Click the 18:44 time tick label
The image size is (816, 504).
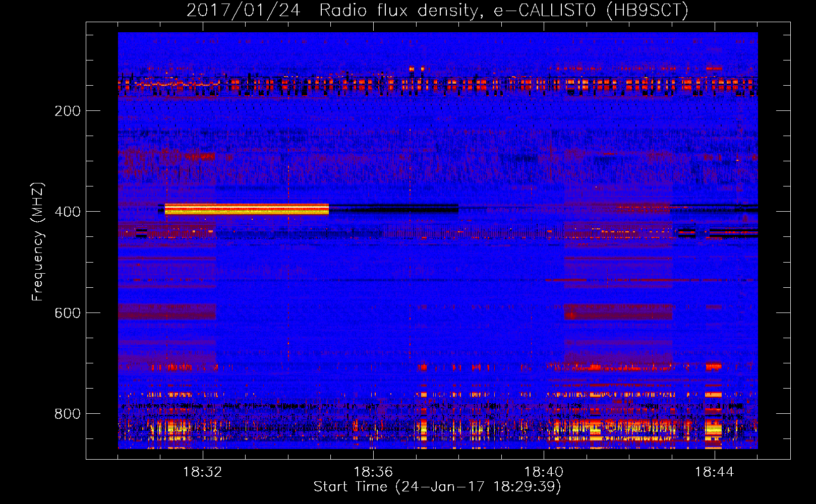(714, 472)
